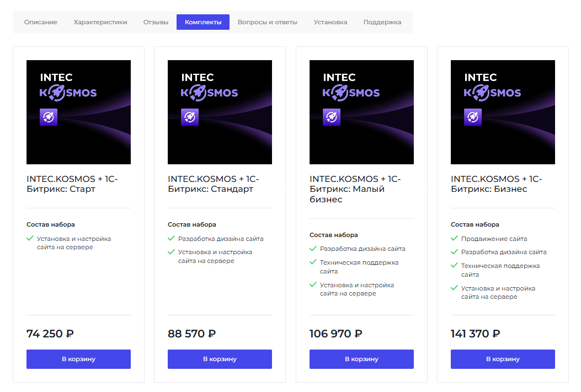The width and height of the screenshot is (581, 392).
Task: Add the 88 570 ₽ bundle to cart
Action: click(220, 359)
